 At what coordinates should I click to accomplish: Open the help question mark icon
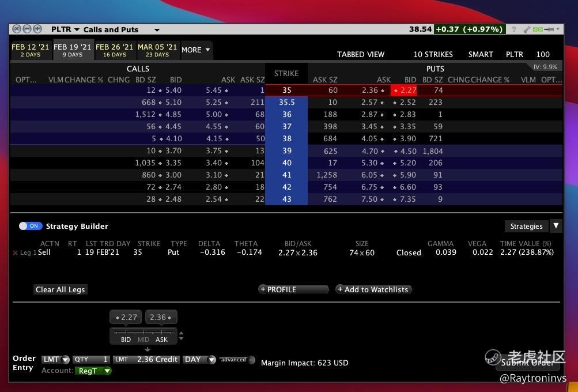coord(513,29)
